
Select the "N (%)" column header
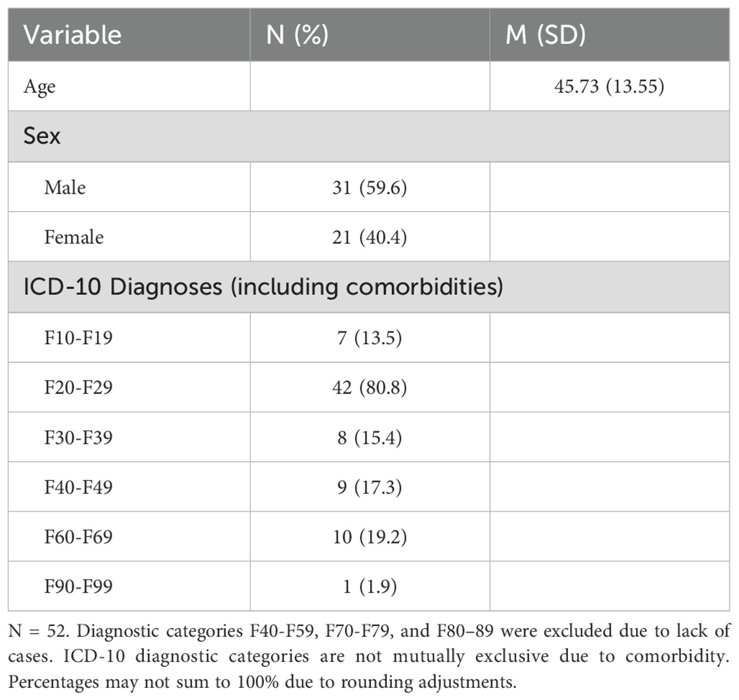click(x=297, y=35)
